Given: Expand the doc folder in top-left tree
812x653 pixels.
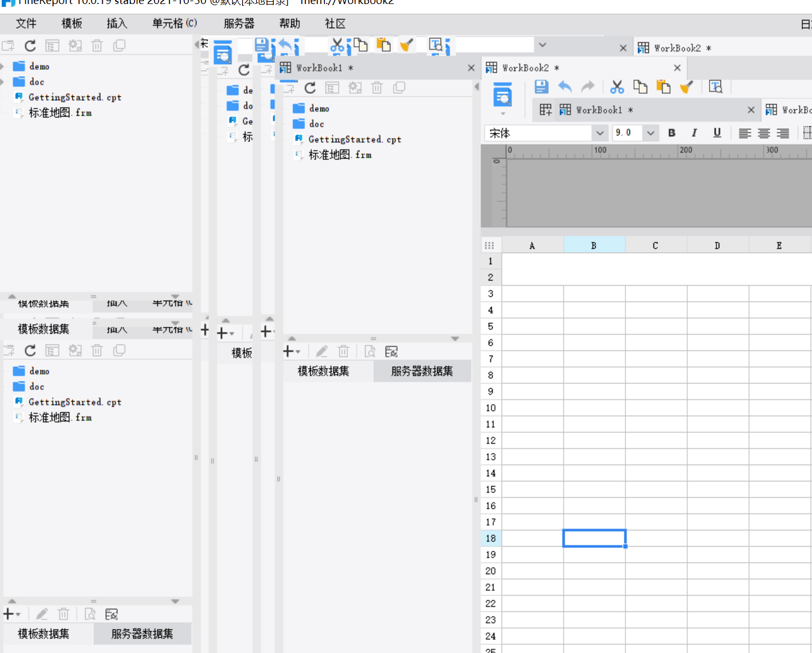Looking at the screenshot, I should click(x=2, y=82).
